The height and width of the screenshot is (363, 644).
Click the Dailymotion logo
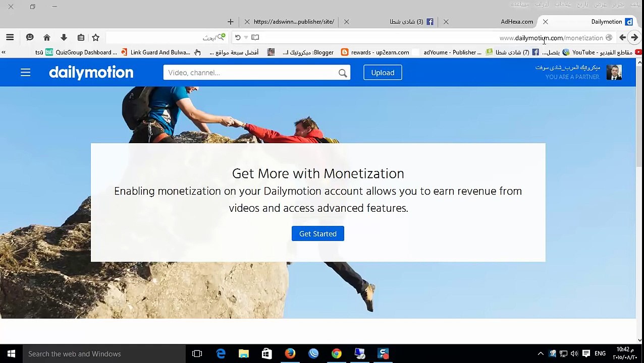[91, 73]
